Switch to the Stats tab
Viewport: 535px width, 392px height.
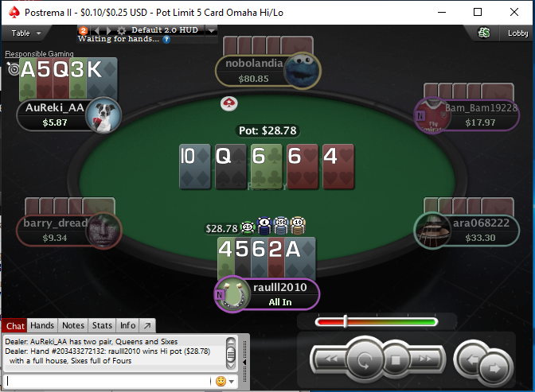(x=102, y=325)
